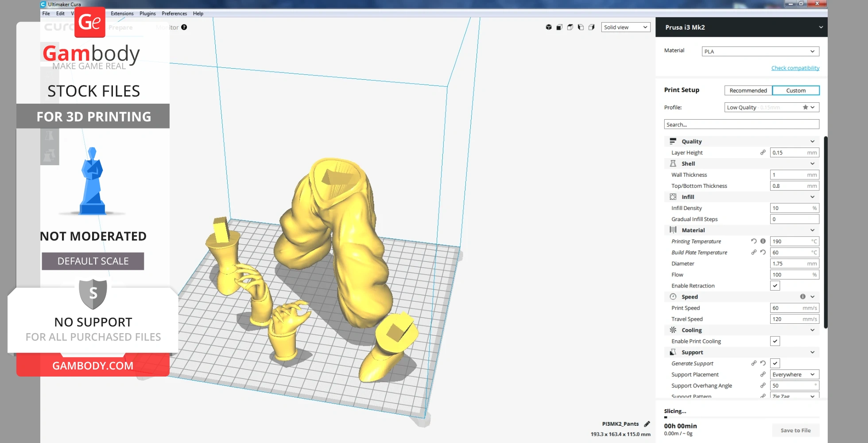
Task: Open the Solid view dropdown
Action: pos(625,27)
